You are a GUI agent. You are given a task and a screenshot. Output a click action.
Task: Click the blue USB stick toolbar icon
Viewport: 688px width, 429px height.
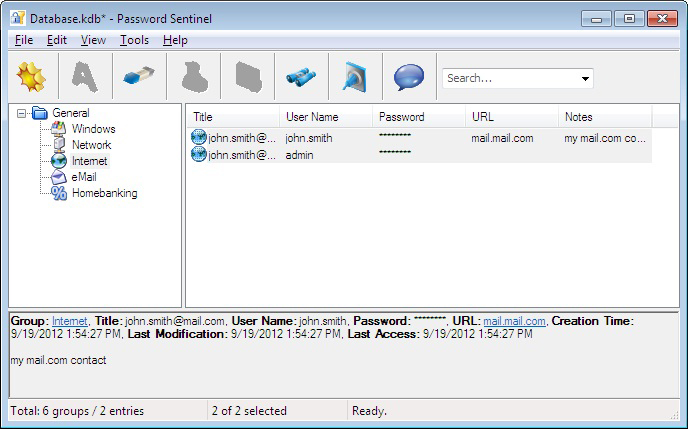pos(139,77)
